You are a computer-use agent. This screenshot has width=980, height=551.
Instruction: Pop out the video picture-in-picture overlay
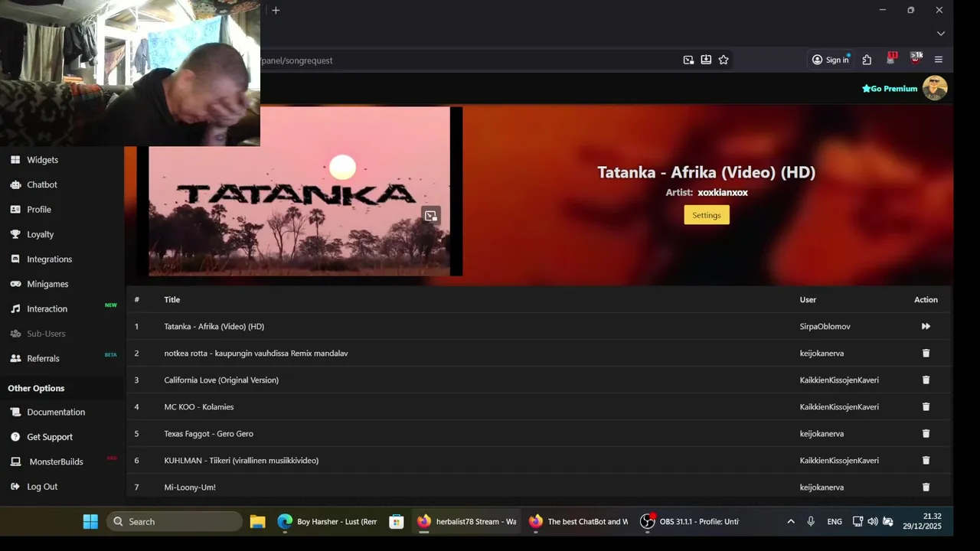point(431,216)
